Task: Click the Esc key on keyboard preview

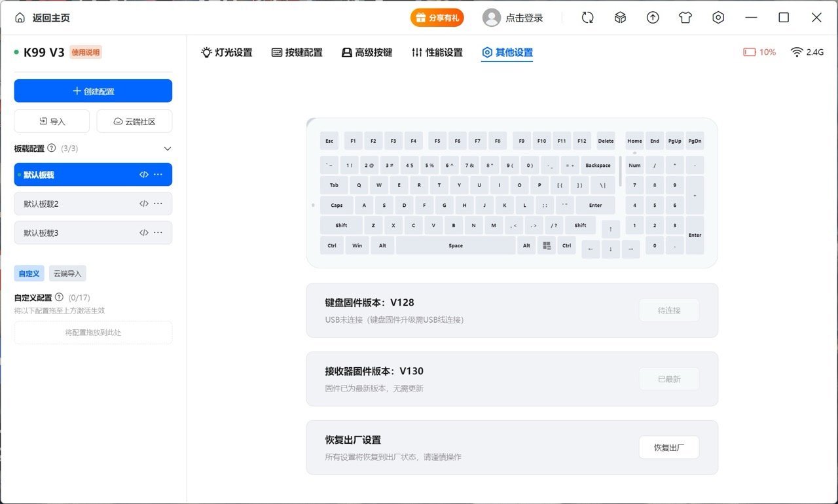Action: point(329,141)
